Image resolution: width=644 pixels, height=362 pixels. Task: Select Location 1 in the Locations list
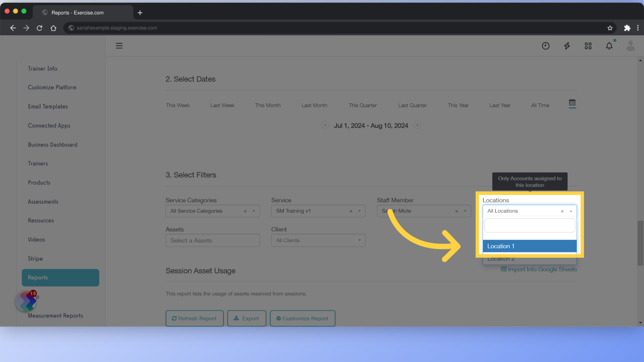point(530,246)
